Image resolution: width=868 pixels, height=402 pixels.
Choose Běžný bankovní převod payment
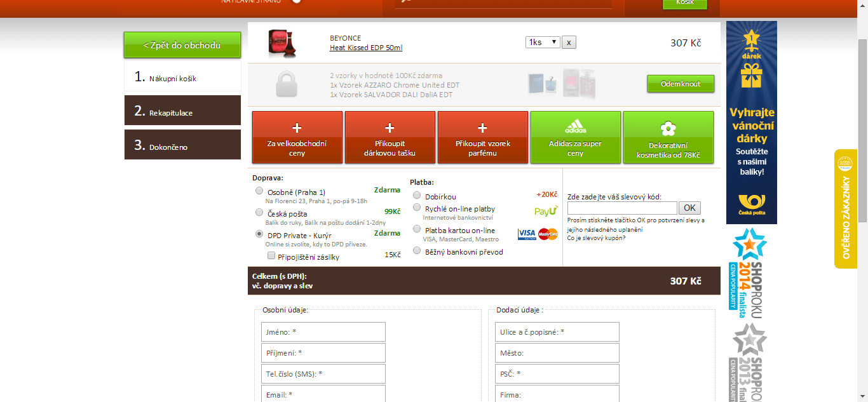(x=417, y=251)
